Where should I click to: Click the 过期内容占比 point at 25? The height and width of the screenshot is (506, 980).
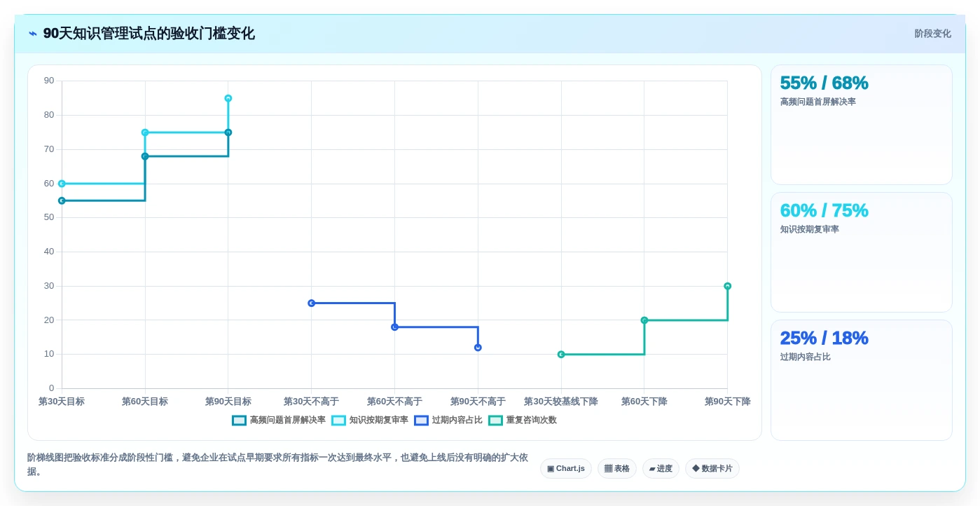[x=312, y=303]
